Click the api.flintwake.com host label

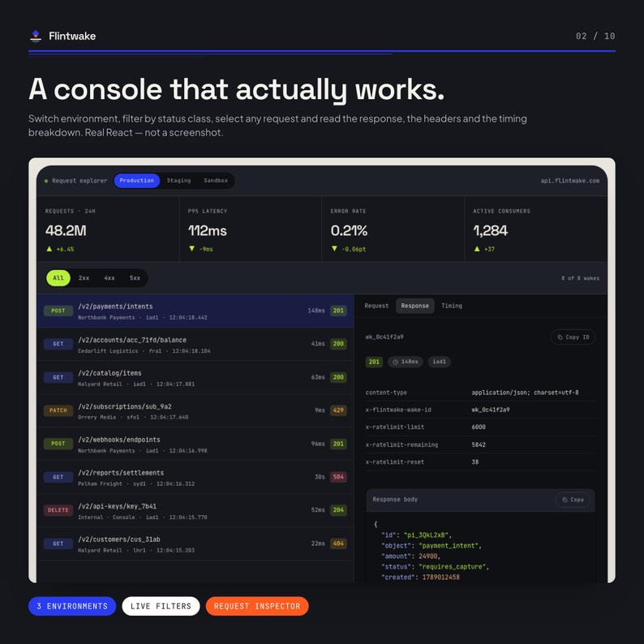tap(569, 181)
